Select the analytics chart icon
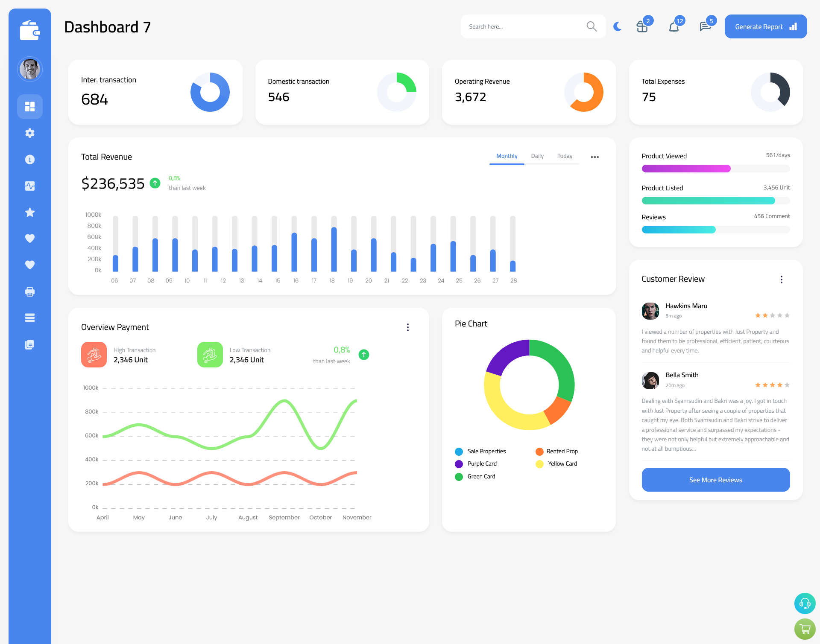The width and height of the screenshot is (820, 644). coord(30,186)
